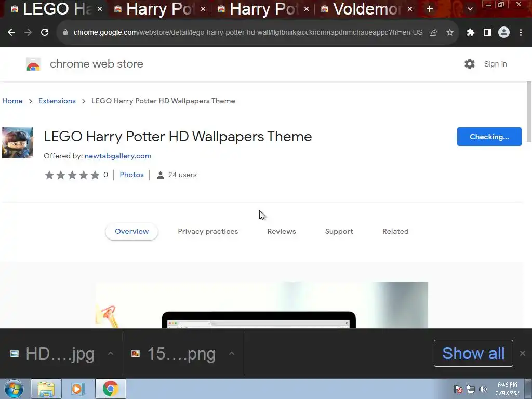
Task: Open the Photos category link
Action: click(131, 175)
